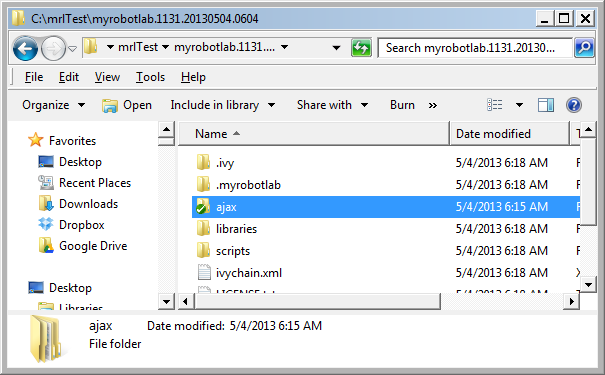The width and height of the screenshot is (605, 375).
Task: Click the Burn toolbar button
Action: (x=402, y=105)
